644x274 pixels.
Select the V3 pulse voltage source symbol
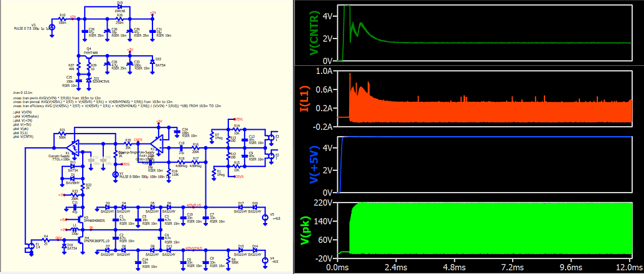tap(52, 27)
